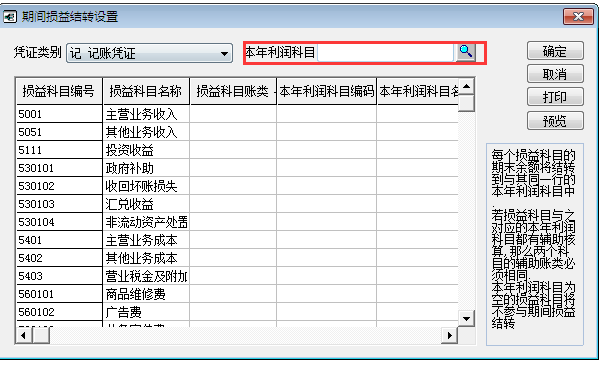This screenshot has width=602, height=366.
Task: Close the 期间损益结转设置 dialog
Action: 578,17
